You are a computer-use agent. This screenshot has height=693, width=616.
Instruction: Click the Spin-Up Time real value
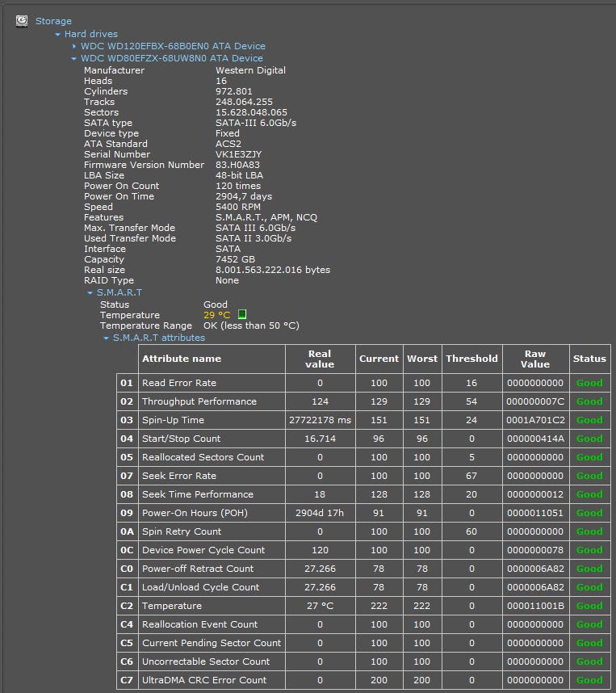(x=320, y=420)
